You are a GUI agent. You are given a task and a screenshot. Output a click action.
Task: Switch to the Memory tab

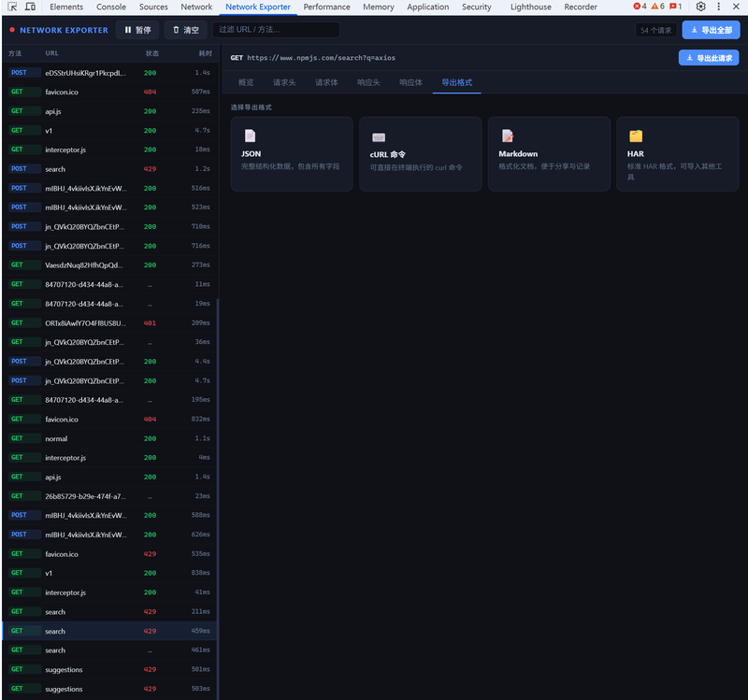pyautogui.click(x=379, y=7)
